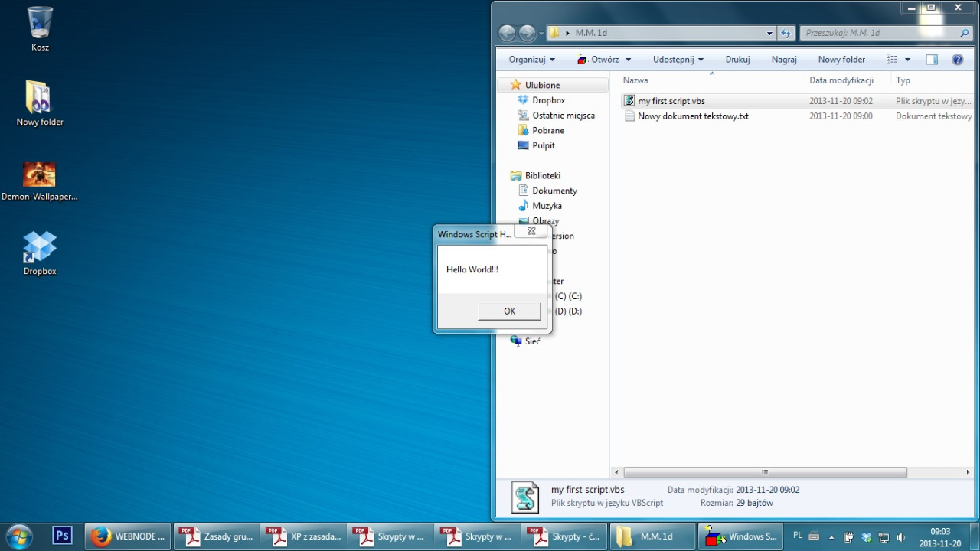980x551 pixels.
Task: Click the horizontal scrollbar in file list
Action: 764,472
